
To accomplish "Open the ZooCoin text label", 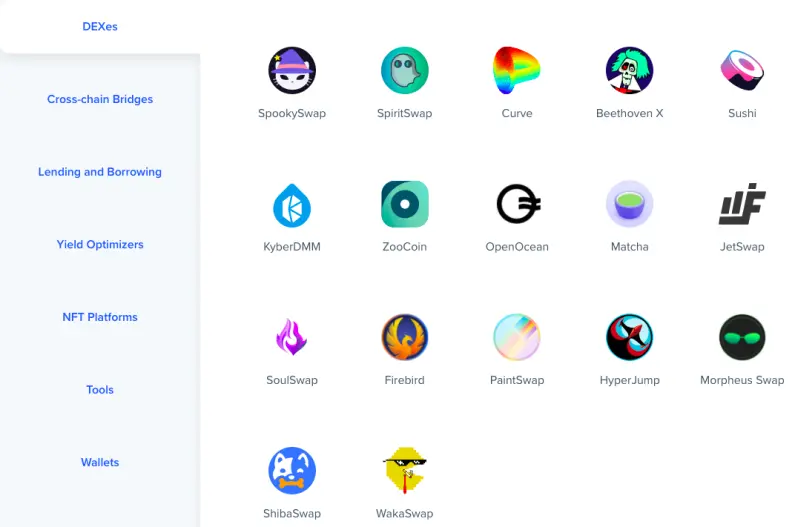I will [405, 247].
